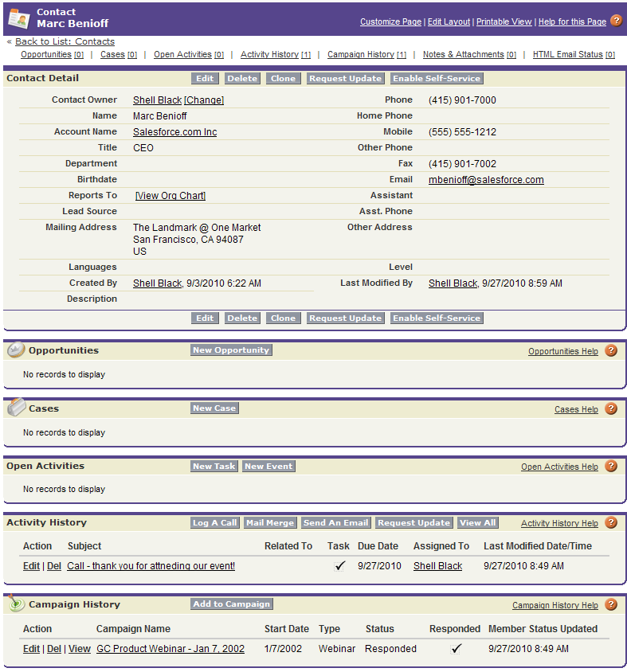This screenshot has height=672, width=627.
Task: Click the Opportunities Help question mark icon
Action: point(611,350)
